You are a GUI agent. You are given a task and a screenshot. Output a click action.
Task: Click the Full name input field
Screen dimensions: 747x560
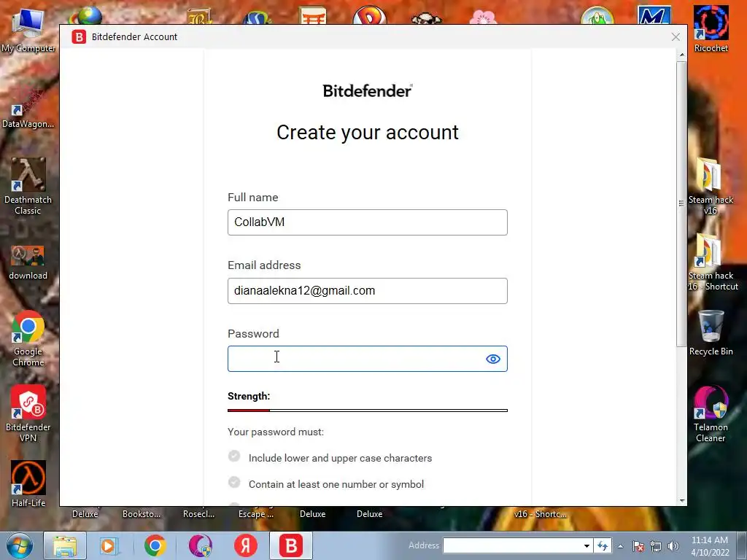click(368, 222)
